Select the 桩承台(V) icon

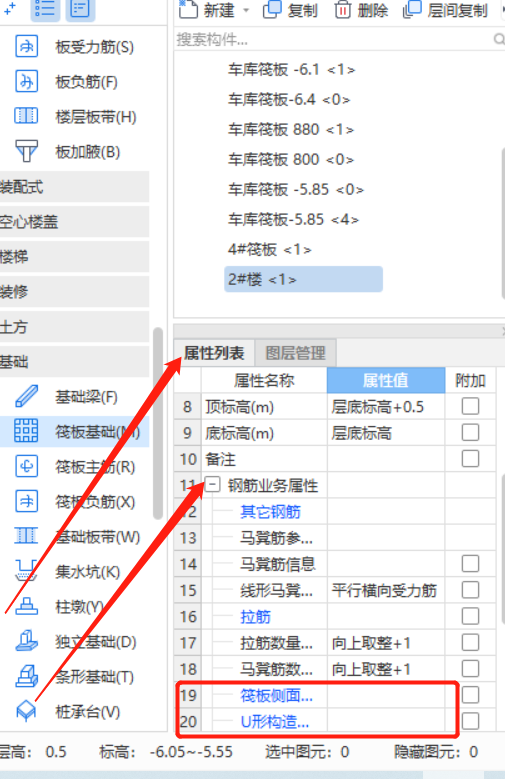tap(26, 711)
